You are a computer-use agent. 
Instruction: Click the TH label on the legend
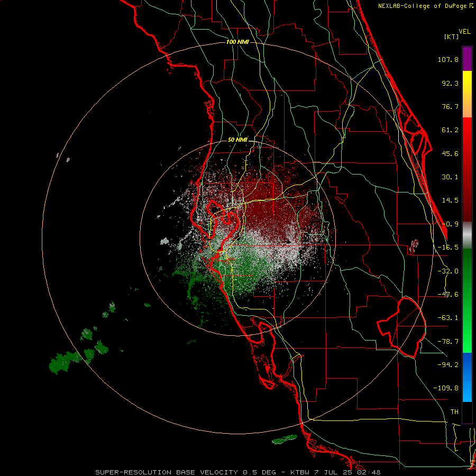(x=454, y=412)
